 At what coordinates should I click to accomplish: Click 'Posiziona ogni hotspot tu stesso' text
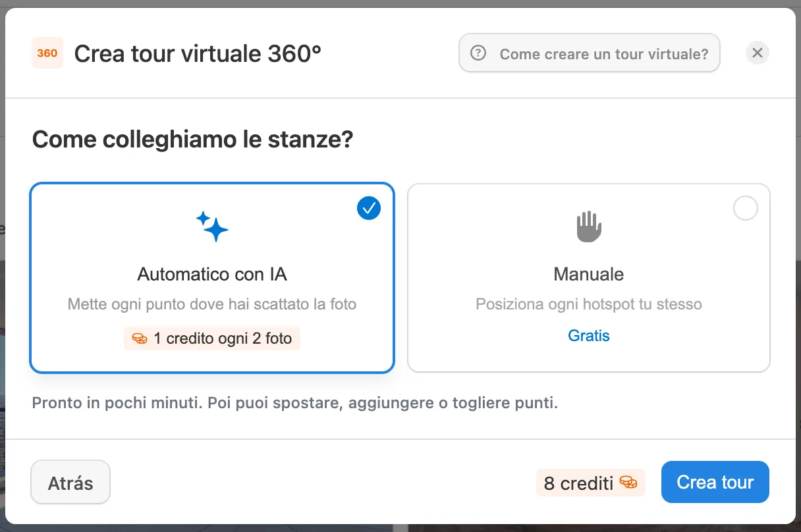(x=589, y=305)
